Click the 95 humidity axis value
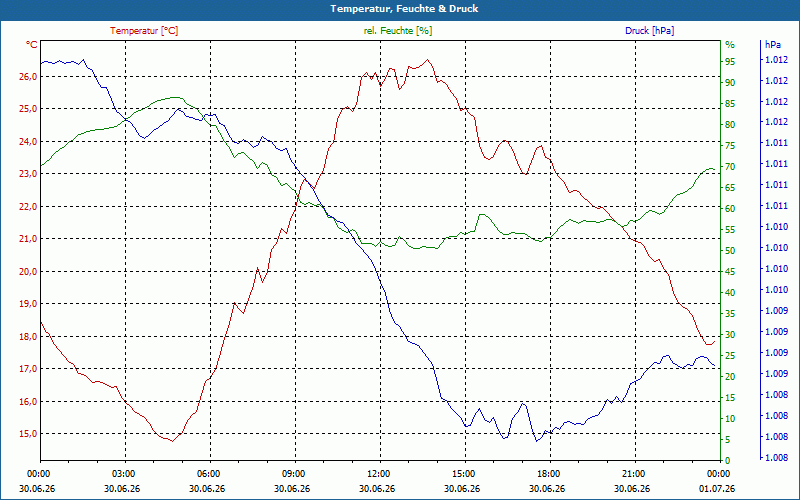Viewport: 800px width, 500px height. (731, 62)
